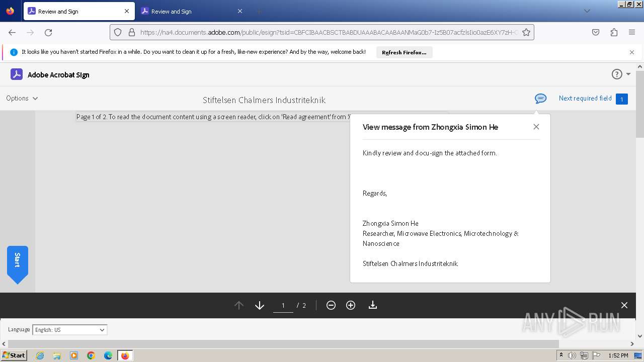Close the message from Zhongxia Simon He
This screenshot has width=644, height=362.
(536, 127)
